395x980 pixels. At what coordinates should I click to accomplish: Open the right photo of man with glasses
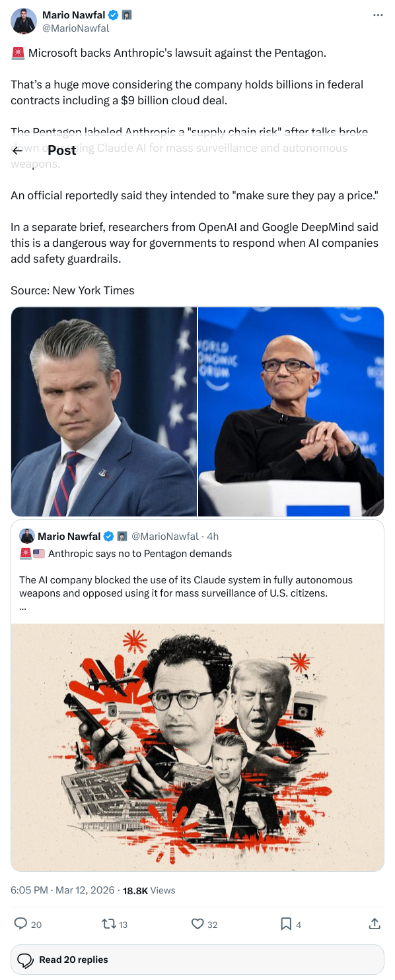click(x=291, y=411)
